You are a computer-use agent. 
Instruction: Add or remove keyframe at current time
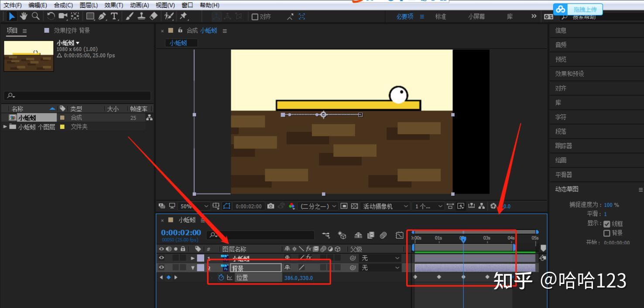click(168, 277)
